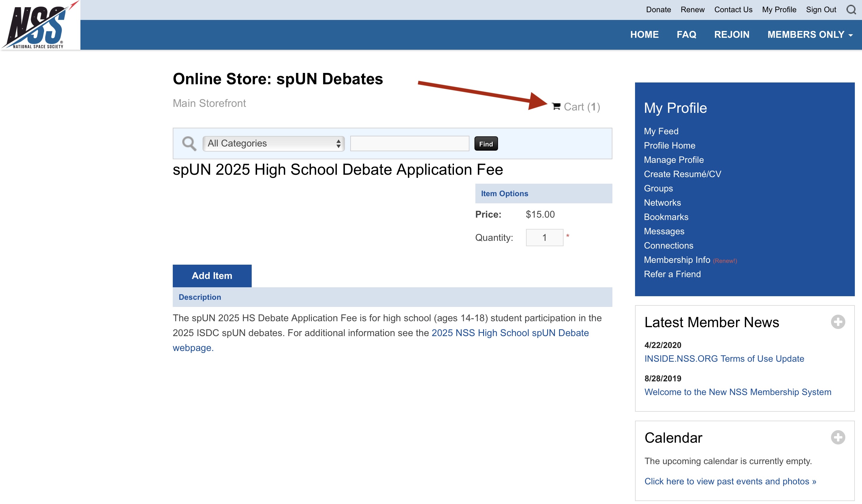View the Cart (1) link
862x504 pixels.
click(x=581, y=107)
